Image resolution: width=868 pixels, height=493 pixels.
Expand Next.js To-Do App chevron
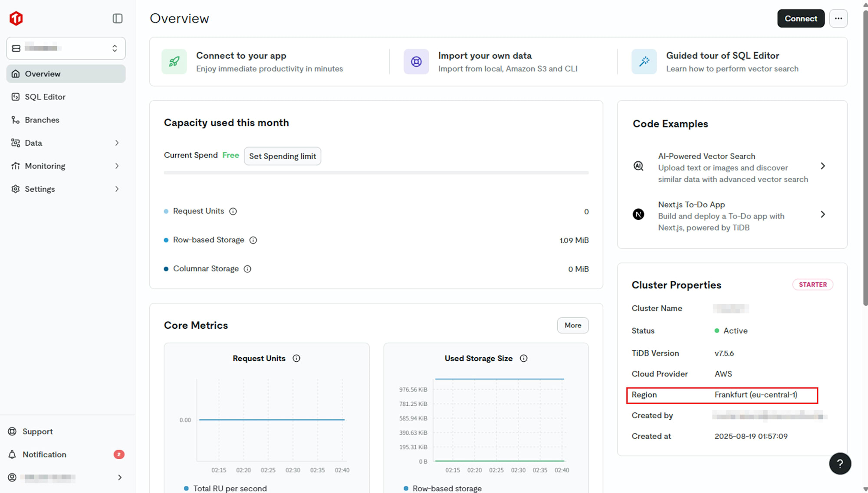pyautogui.click(x=823, y=214)
